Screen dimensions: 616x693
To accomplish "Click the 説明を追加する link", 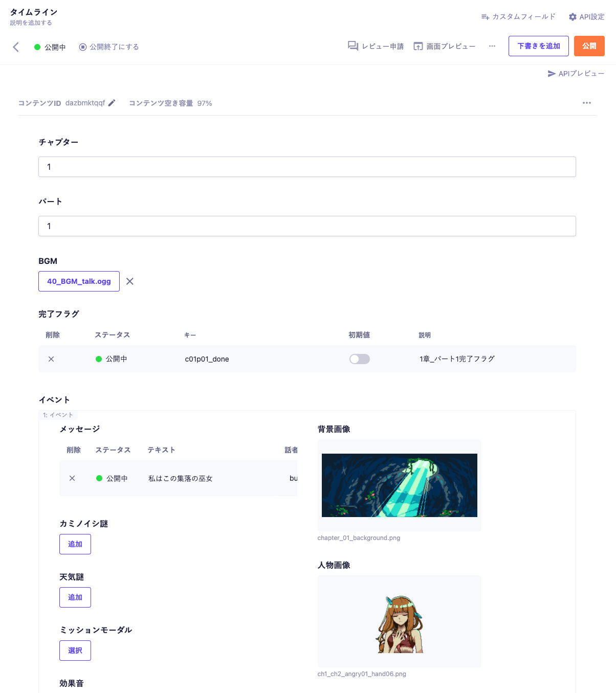I will pyautogui.click(x=30, y=23).
